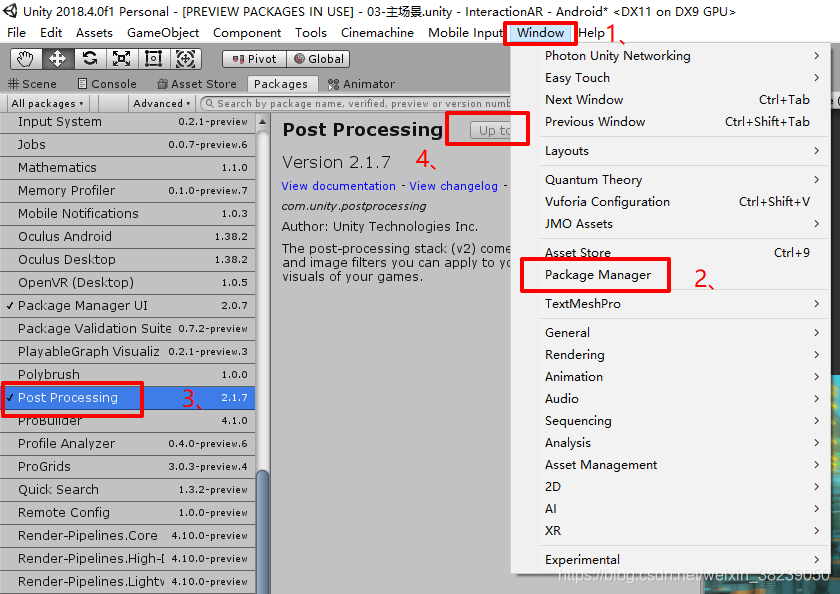Select the Hand tool
The height and width of the screenshot is (594, 840).
(25, 59)
